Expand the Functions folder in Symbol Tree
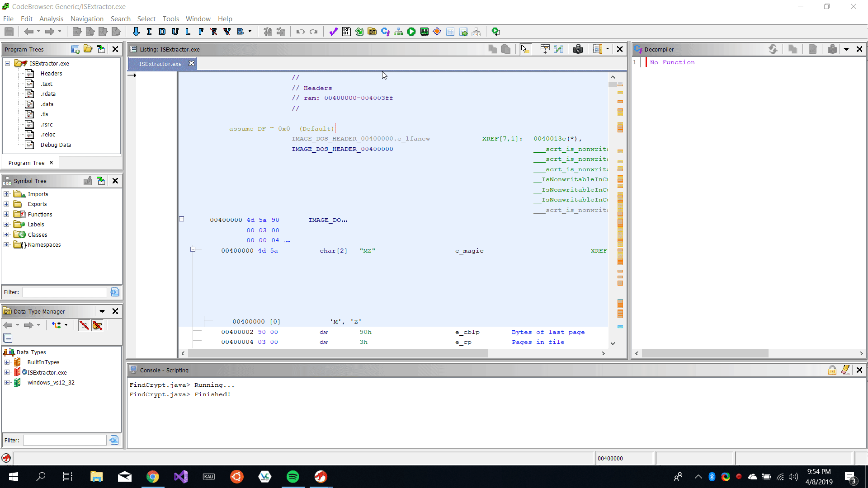 click(x=7, y=214)
